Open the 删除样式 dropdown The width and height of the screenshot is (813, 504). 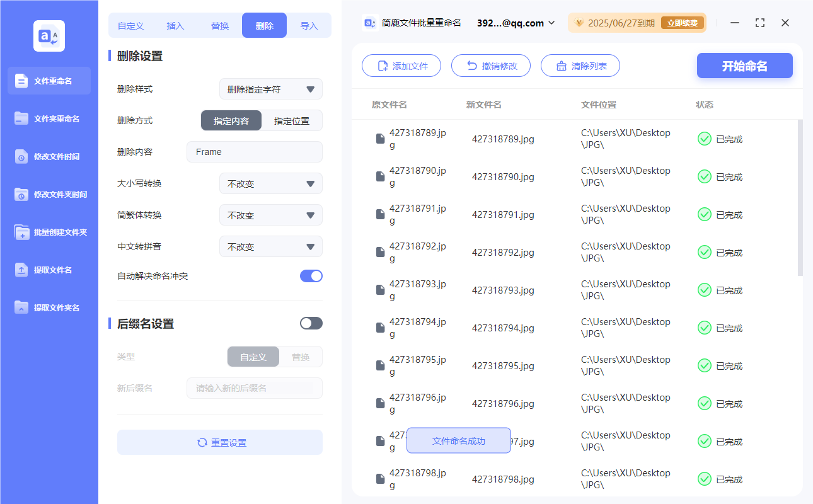tap(271, 89)
